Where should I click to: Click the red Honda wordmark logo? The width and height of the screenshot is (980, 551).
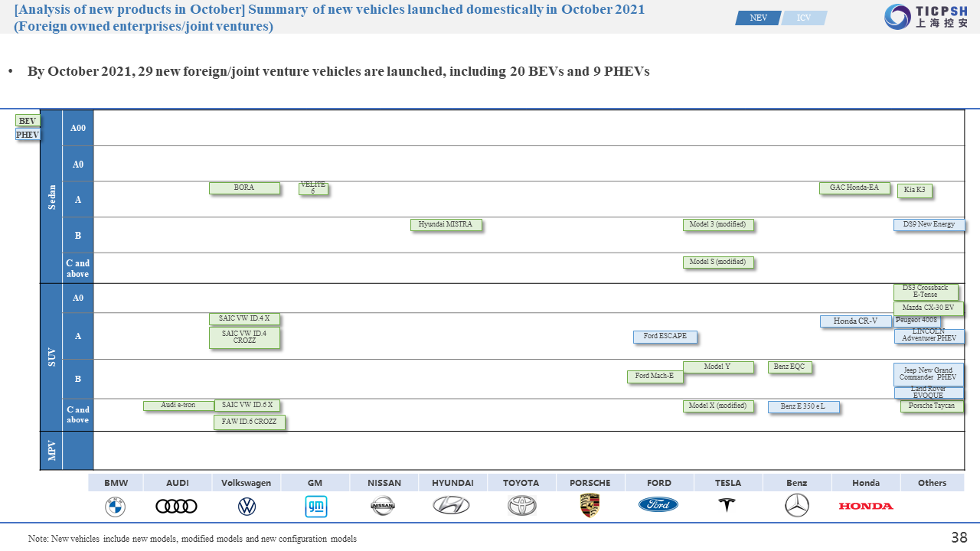866,506
